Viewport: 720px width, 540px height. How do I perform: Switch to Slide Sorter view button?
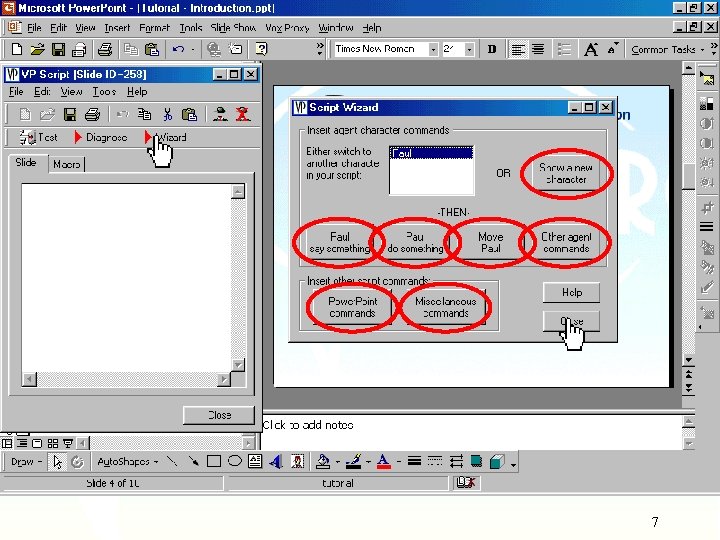pos(53,443)
